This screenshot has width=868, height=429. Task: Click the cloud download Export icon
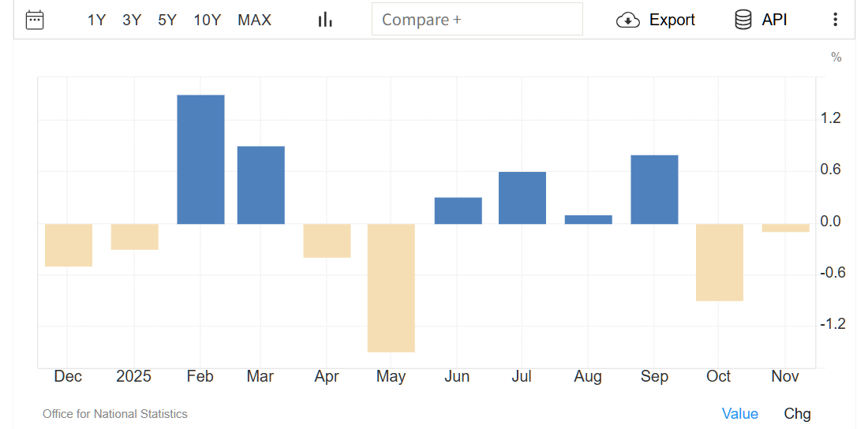click(627, 20)
